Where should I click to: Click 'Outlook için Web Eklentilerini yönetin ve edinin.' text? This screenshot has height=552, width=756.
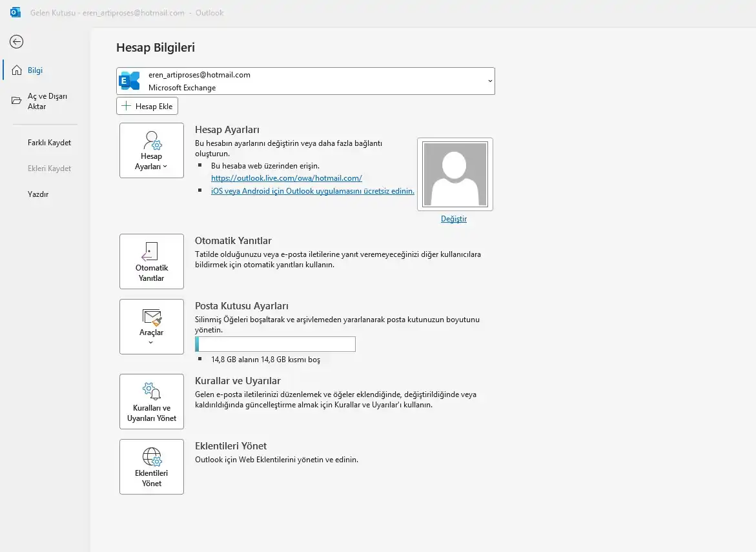pos(277,460)
